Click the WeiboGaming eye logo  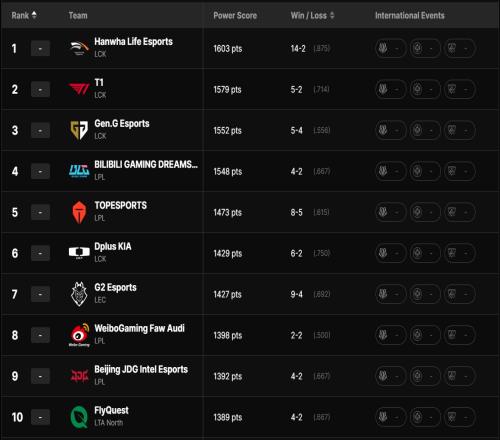click(x=79, y=335)
